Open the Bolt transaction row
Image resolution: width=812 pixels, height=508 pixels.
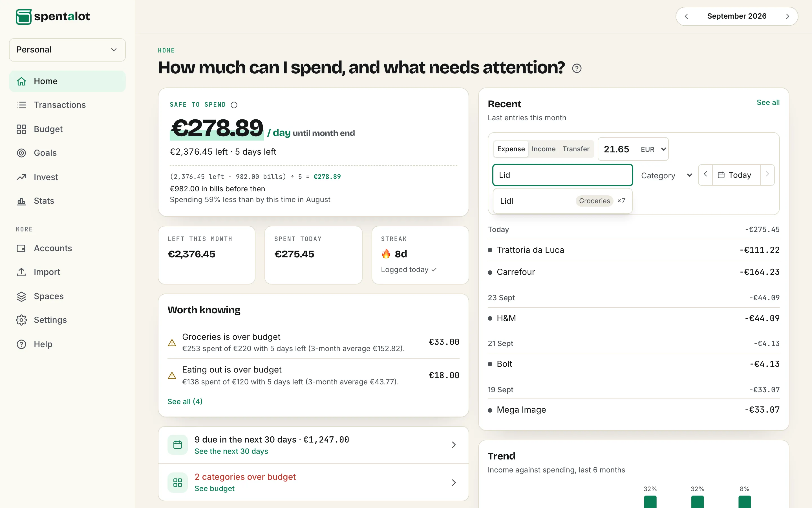633,364
